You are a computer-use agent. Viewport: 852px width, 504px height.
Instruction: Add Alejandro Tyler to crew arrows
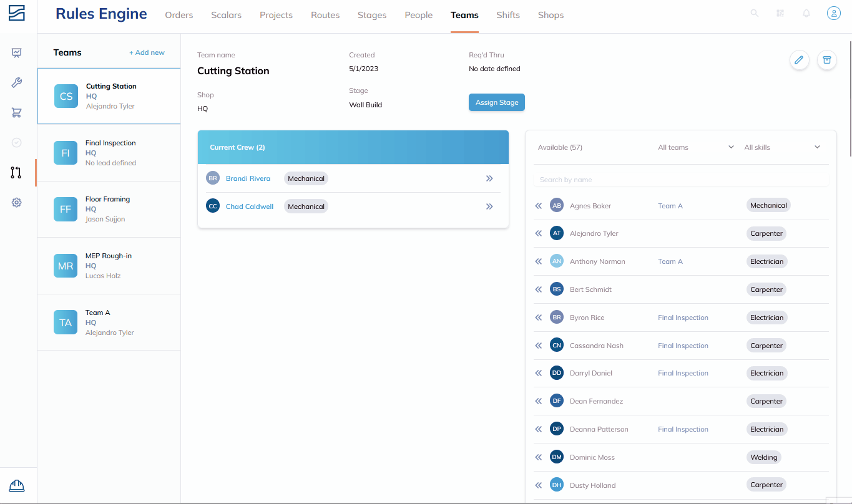click(539, 233)
